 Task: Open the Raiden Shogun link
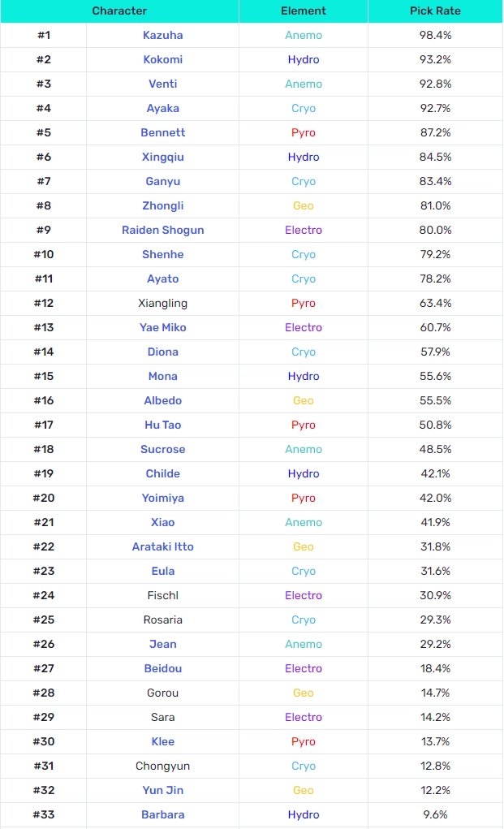pyautogui.click(x=162, y=230)
